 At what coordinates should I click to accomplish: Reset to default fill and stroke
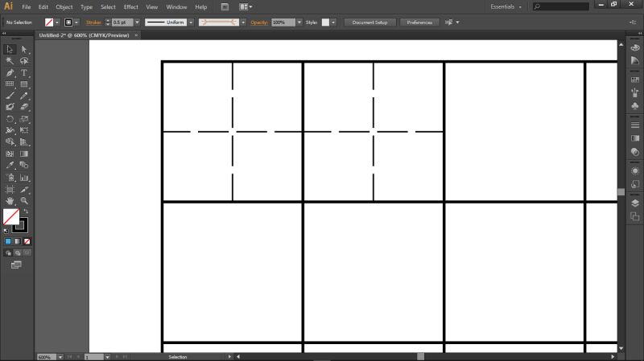(6, 231)
